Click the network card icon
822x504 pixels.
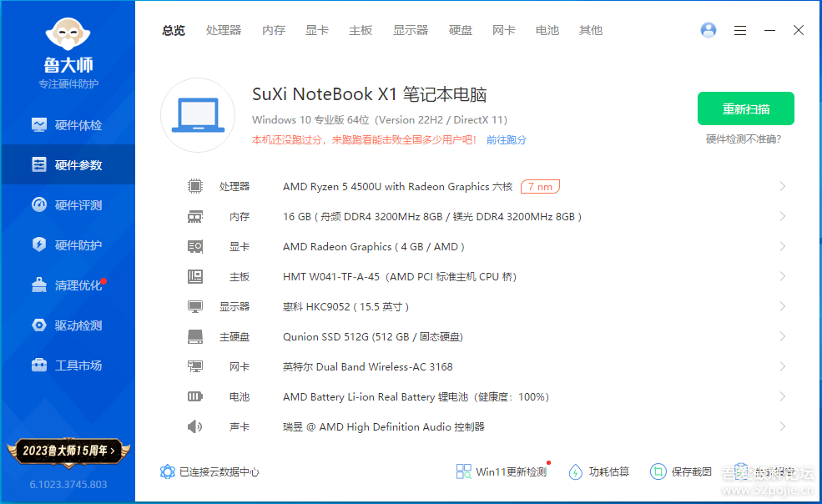coord(195,366)
